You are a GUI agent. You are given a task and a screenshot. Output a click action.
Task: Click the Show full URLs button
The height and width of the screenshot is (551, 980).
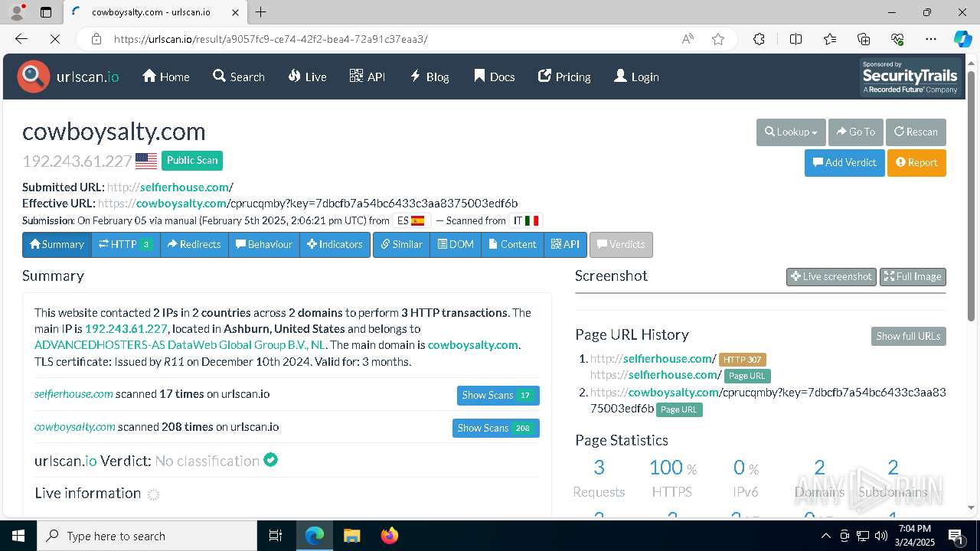tap(908, 336)
